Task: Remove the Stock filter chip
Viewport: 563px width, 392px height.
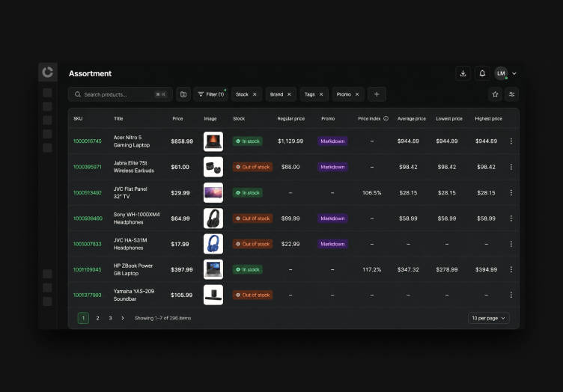Action: click(x=255, y=94)
